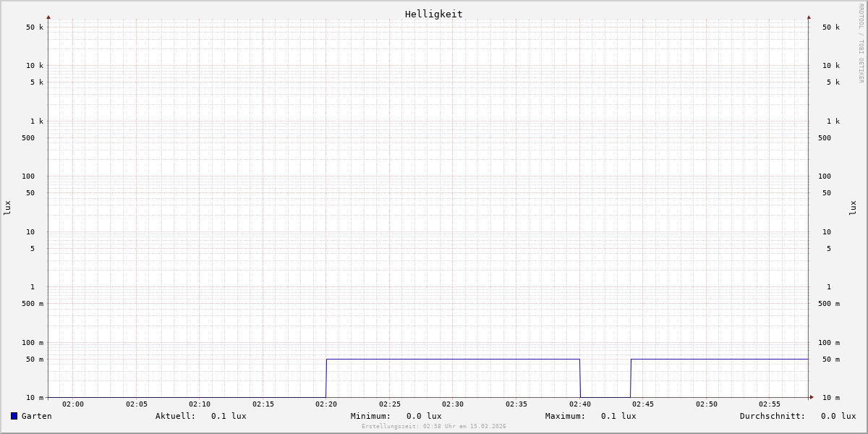
Task: Click the right axis 5 k label
Action: [x=833, y=82]
